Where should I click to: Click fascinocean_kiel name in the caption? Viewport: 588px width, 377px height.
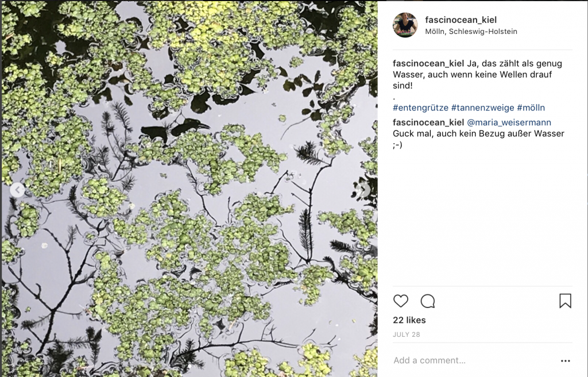pos(428,63)
